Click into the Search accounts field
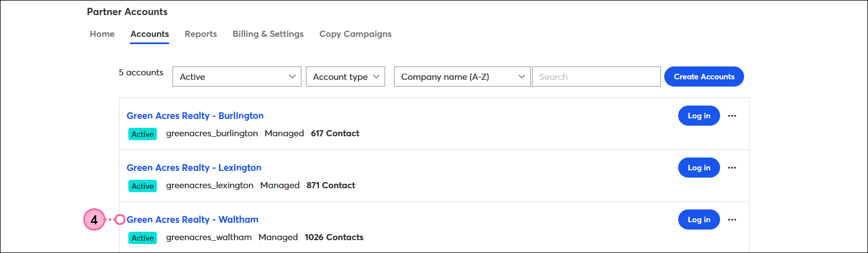This screenshot has height=253, width=868. tap(596, 77)
